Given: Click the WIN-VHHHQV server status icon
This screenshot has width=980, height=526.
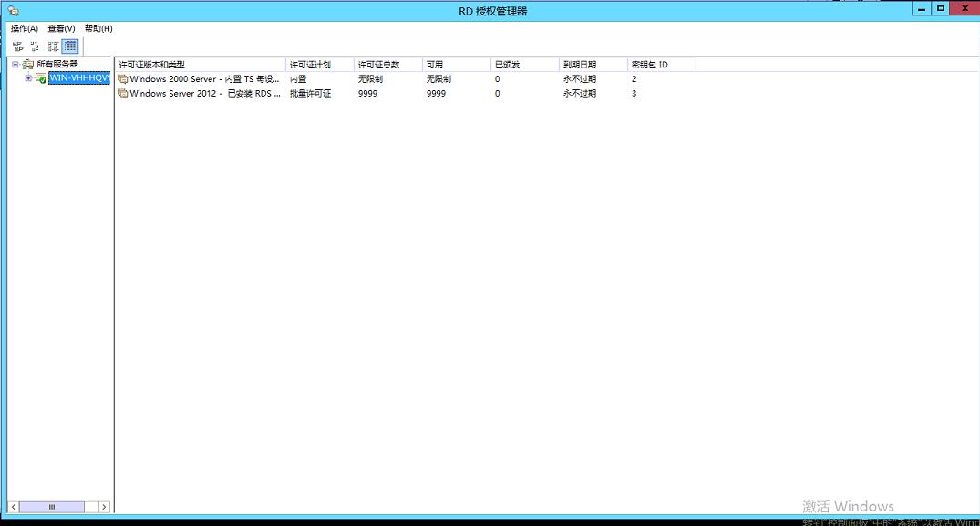Looking at the screenshot, I should click(41, 78).
